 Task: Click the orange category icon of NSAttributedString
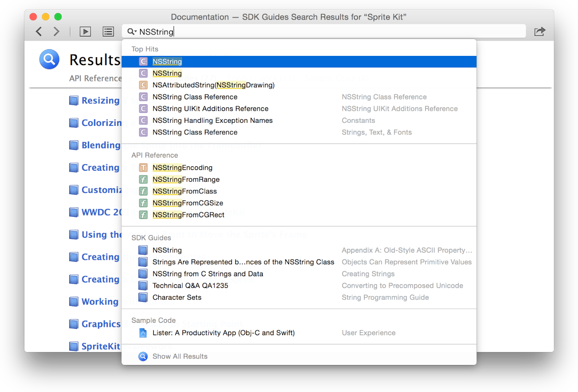[x=143, y=85]
